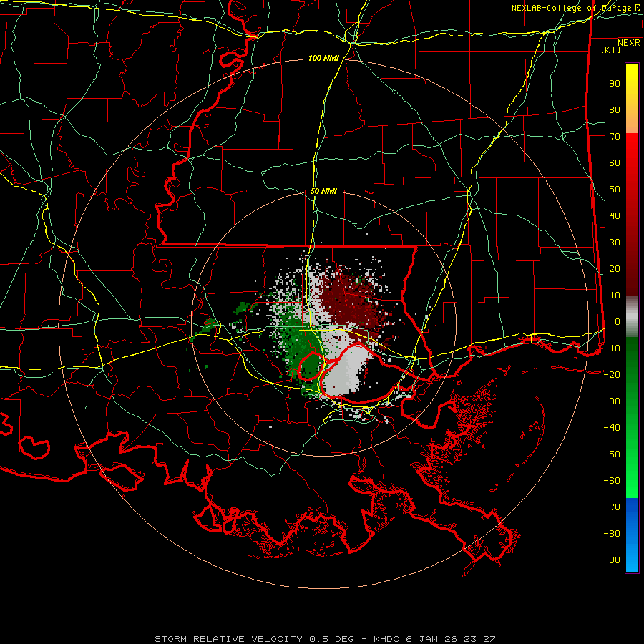This screenshot has height=644, width=644.
Task: Click the "-10" tick label on the velocity scale
Action: (612, 348)
